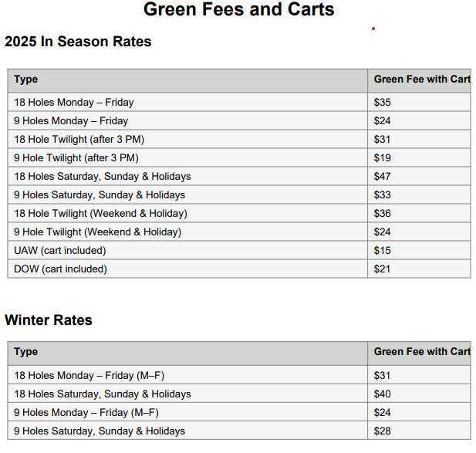
Task: Select the $28 winter price cell
Action: pyautogui.click(x=383, y=431)
